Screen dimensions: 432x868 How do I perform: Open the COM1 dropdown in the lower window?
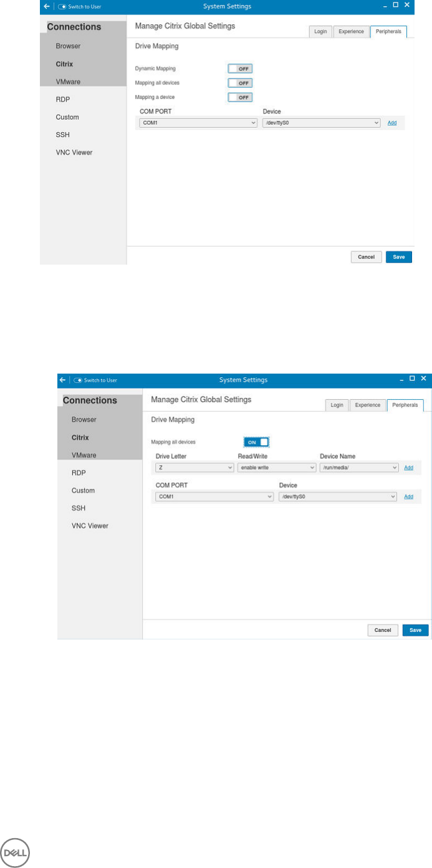pos(214,496)
